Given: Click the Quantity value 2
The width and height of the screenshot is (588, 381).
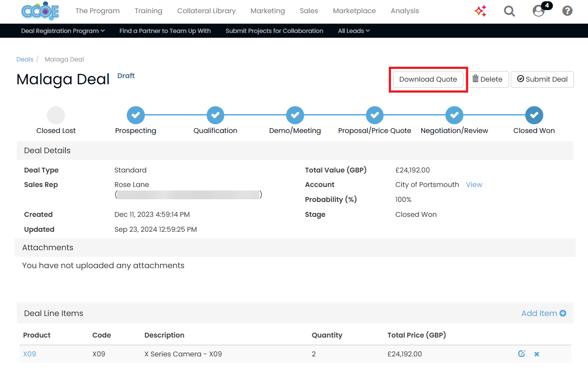Looking at the screenshot, I should 314,354.
